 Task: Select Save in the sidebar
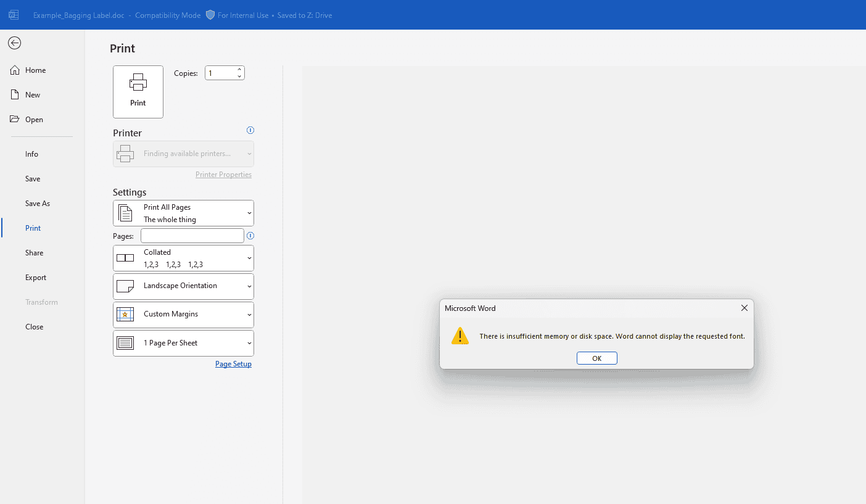tap(33, 179)
